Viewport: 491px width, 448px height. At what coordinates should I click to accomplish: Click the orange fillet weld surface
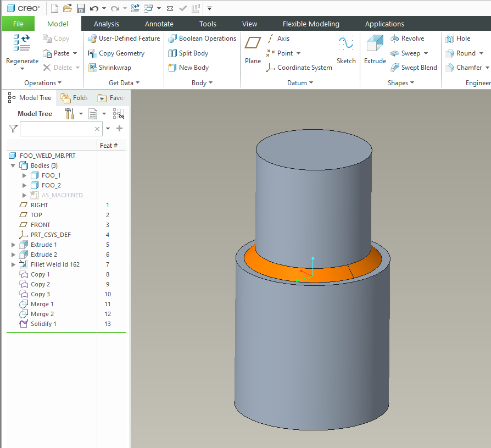pos(269,269)
